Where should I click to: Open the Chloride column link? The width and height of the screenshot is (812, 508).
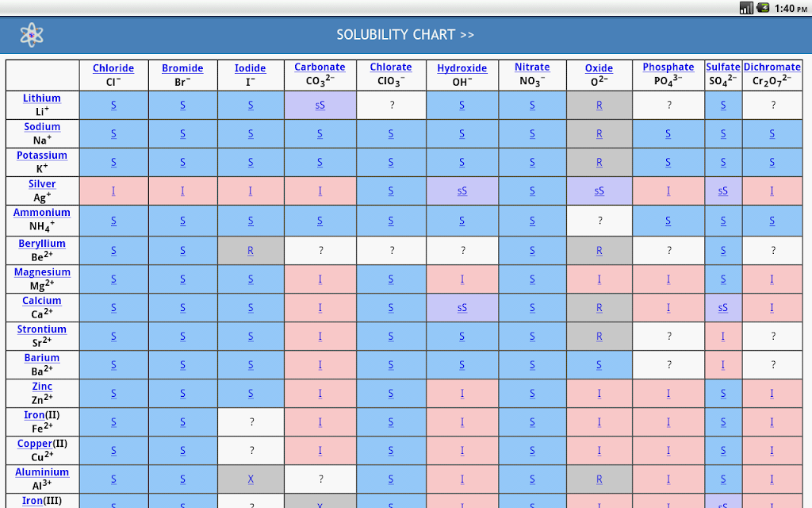(113, 68)
